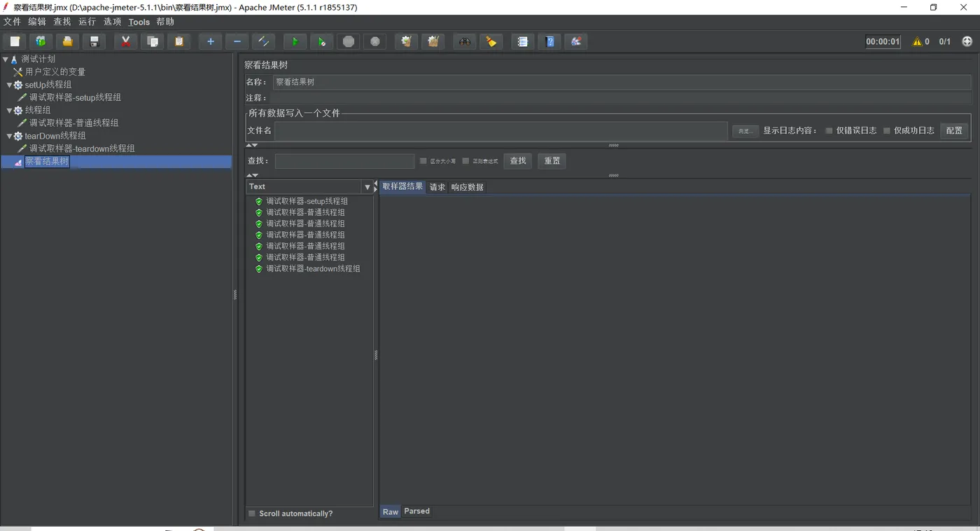980x531 pixels.
Task: Click the 浏览 button next to 文件名 field
Action: (x=745, y=131)
